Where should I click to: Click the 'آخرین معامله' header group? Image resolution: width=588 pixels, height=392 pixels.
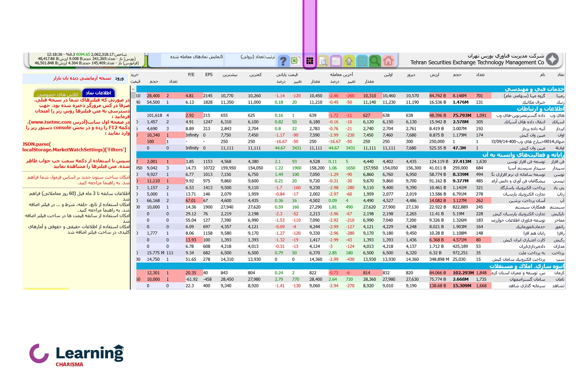coord(341,75)
